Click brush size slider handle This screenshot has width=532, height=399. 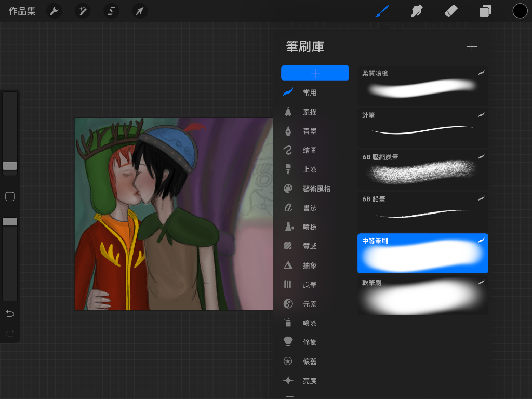10,166
